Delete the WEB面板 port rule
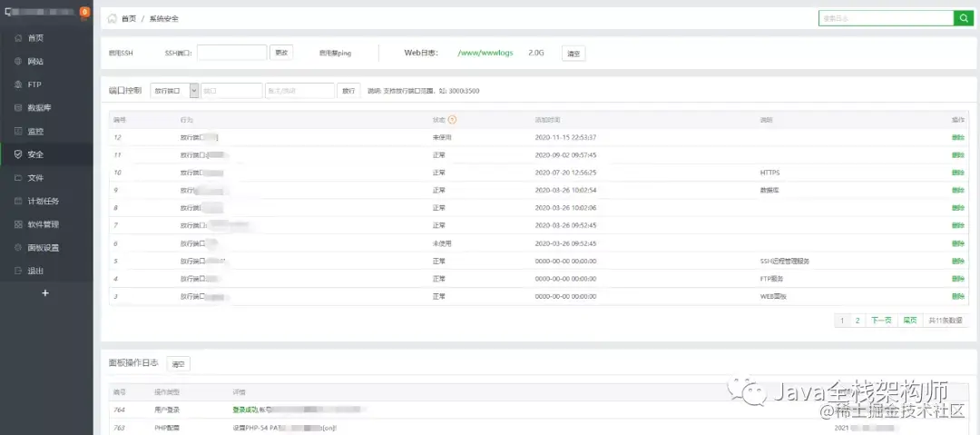 [x=957, y=296]
